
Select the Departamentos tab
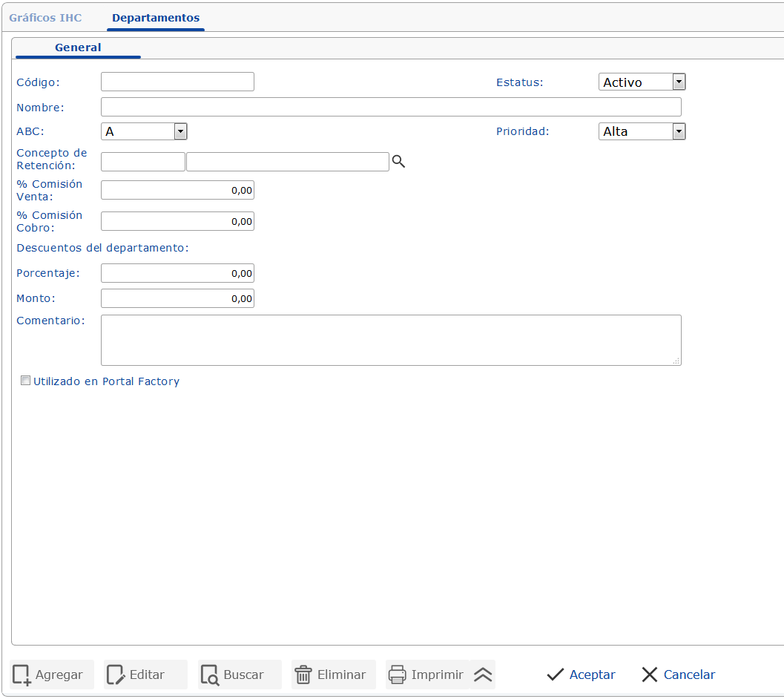tap(156, 17)
